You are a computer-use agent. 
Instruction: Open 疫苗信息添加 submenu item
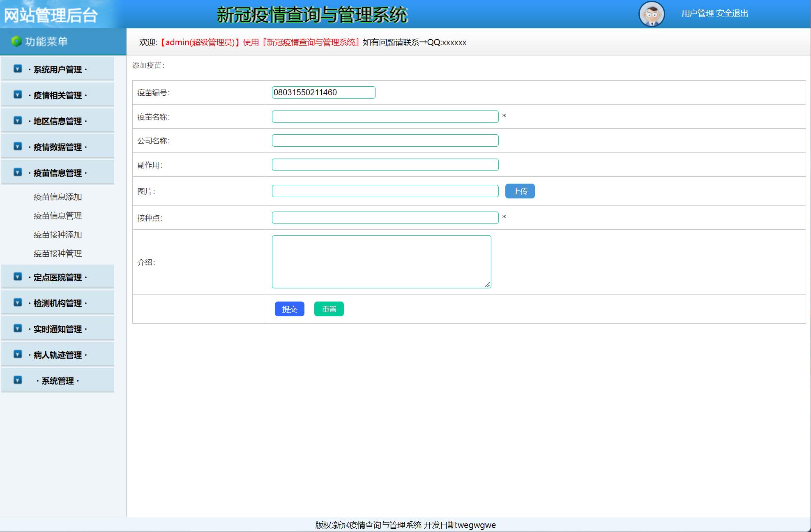tap(58, 197)
